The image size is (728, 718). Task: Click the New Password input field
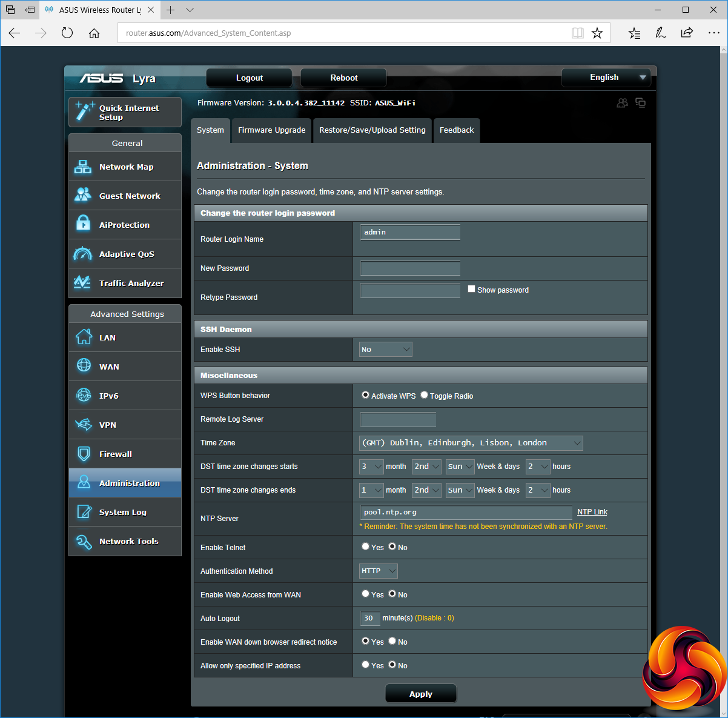tap(410, 268)
